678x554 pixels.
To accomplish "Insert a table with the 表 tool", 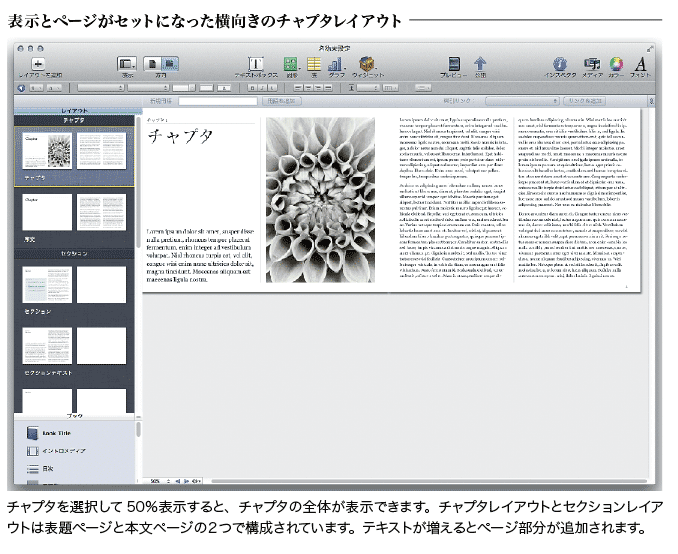I will 314,64.
